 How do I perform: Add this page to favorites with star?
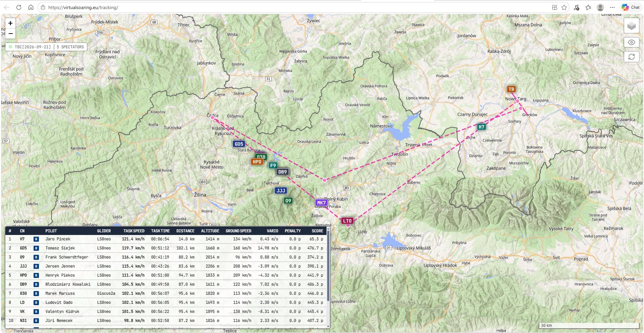tap(564, 7)
